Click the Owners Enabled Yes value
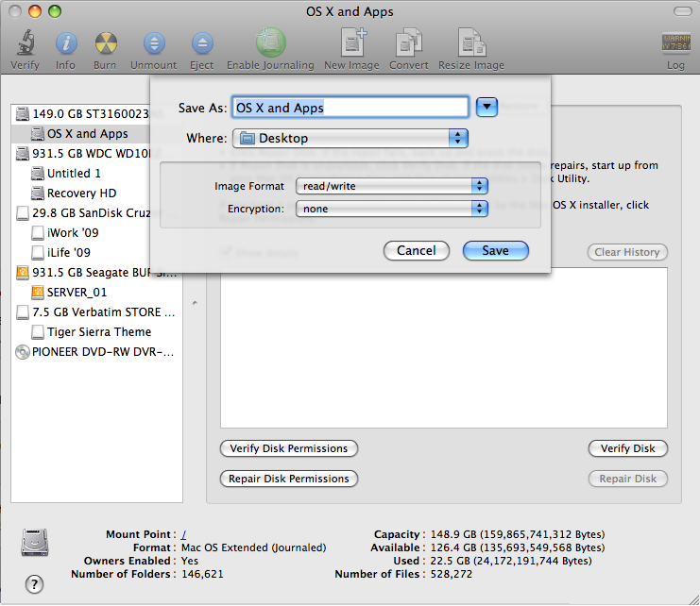Image resolution: width=700 pixels, height=606 pixels. (190, 561)
